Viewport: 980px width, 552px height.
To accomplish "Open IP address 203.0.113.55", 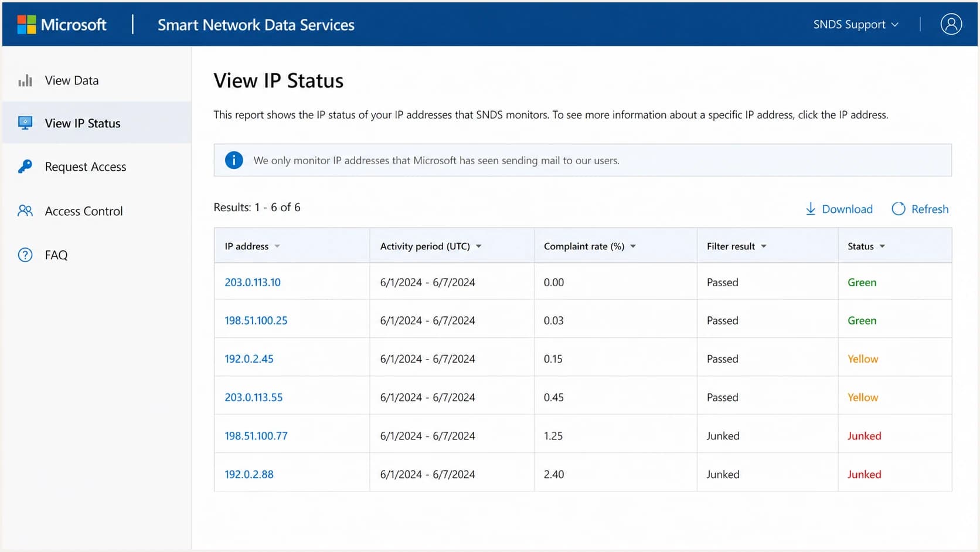I will click(x=254, y=397).
